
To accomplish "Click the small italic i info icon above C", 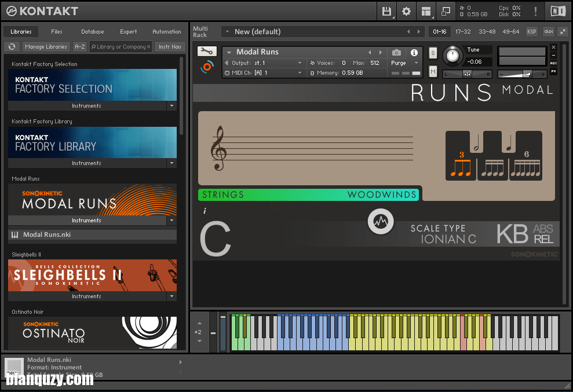I will pyautogui.click(x=205, y=211).
